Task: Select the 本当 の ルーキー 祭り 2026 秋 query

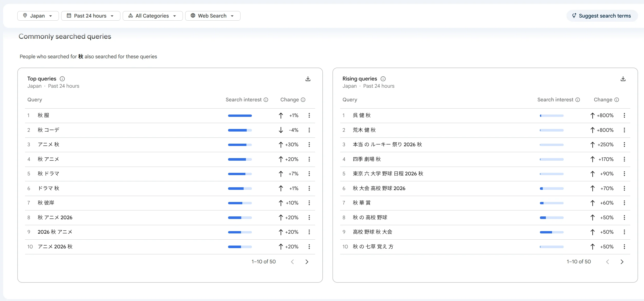Action: [x=387, y=144]
